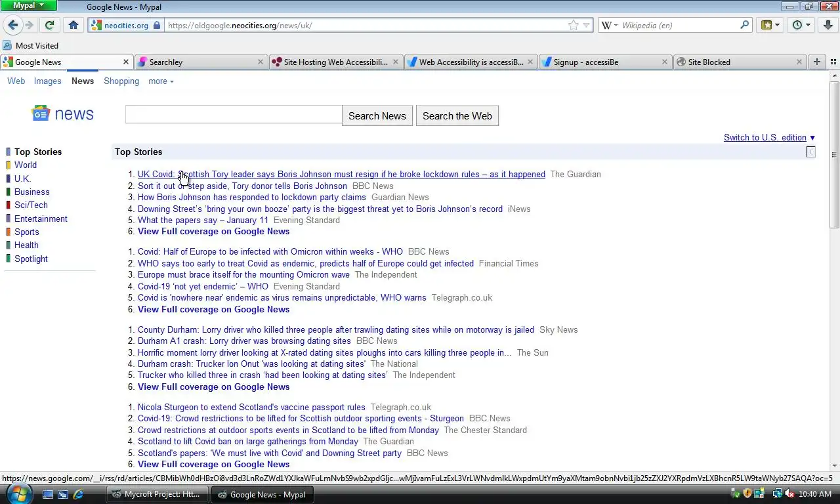This screenshot has height=504, width=840.
Task: Open the Spotlight news section
Action: [x=31, y=259]
